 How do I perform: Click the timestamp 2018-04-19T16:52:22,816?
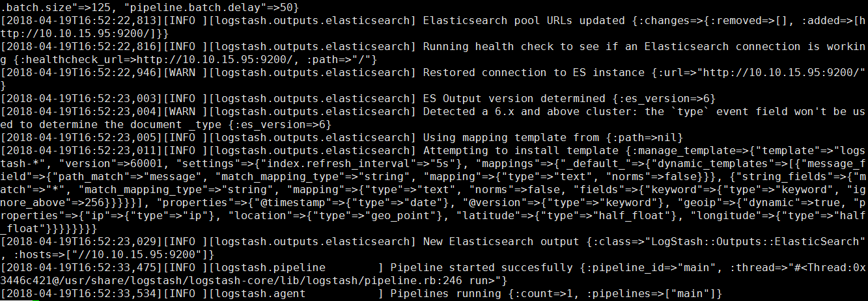click(81, 46)
